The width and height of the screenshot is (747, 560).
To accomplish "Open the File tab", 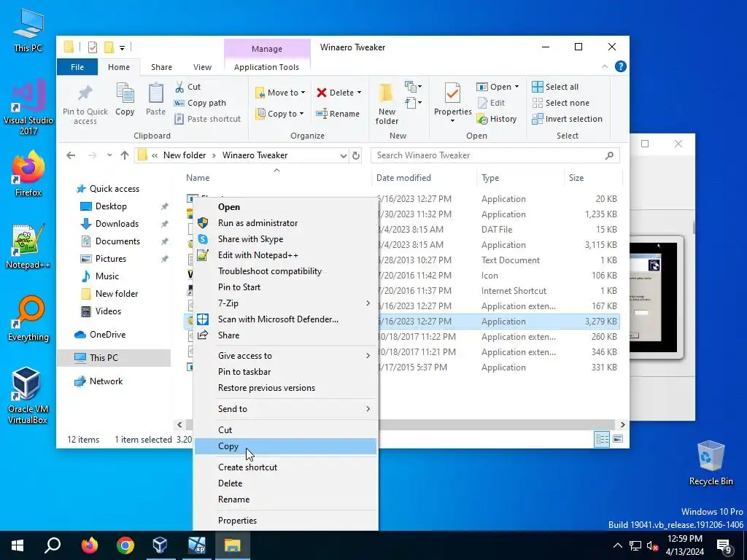I will [x=77, y=67].
